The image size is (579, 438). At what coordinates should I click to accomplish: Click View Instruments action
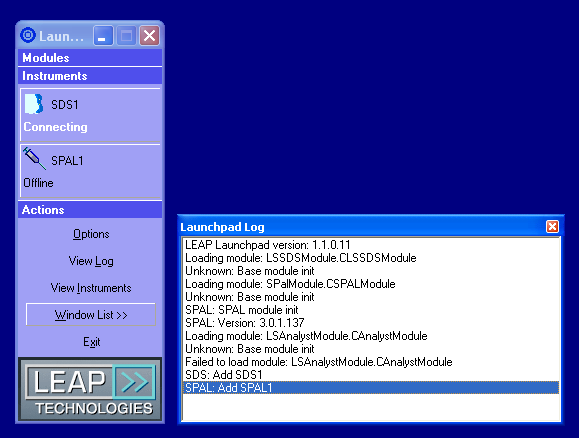pyautogui.click(x=91, y=288)
